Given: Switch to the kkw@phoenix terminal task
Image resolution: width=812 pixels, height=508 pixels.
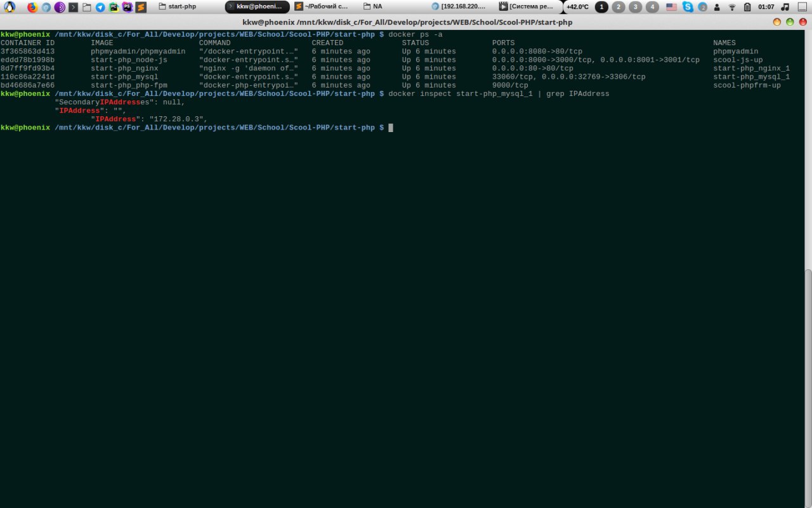Looking at the screenshot, I should (258, 6).
